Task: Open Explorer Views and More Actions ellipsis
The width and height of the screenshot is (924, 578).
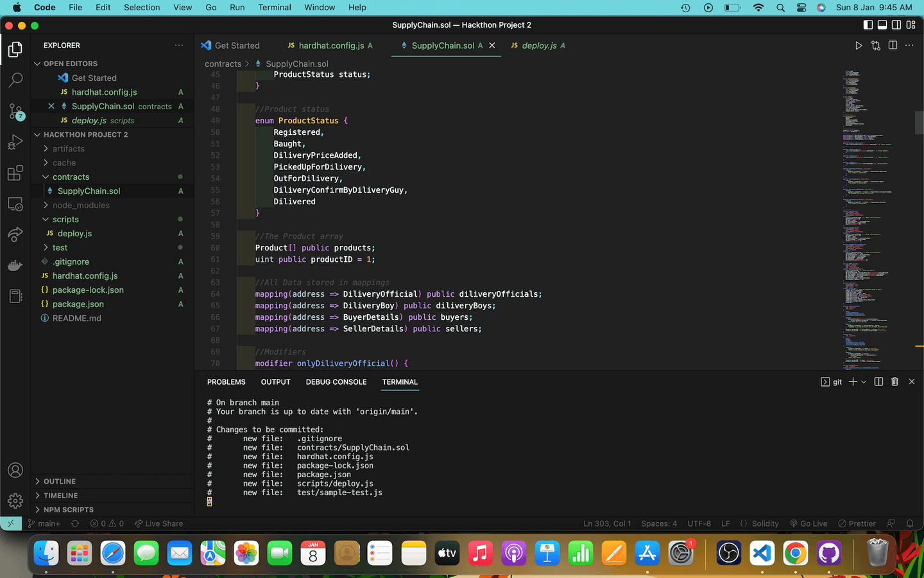Action: [179, 46]
